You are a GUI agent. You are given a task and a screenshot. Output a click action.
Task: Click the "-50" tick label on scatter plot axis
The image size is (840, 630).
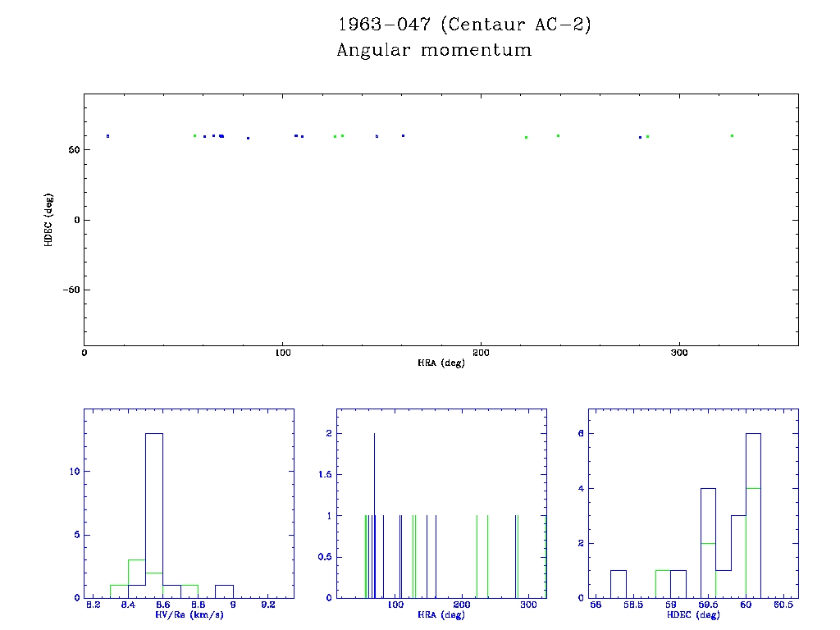[x=69, y=290]
